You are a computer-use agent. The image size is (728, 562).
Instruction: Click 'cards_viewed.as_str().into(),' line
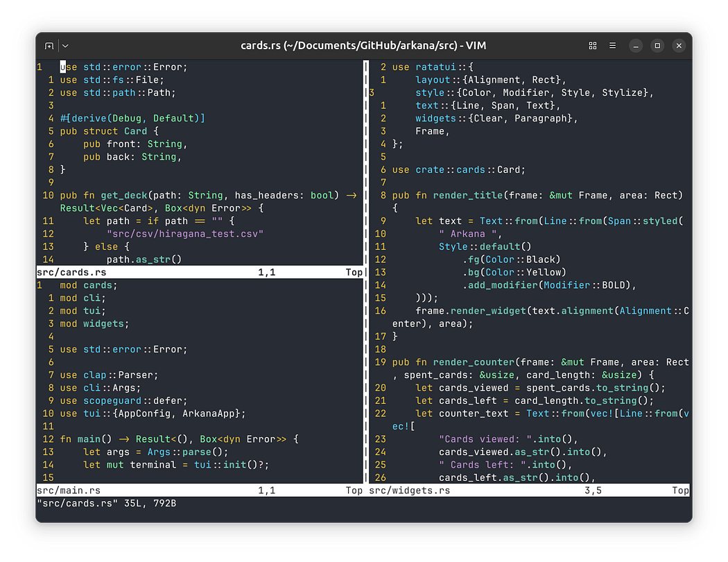click(523, 452)
